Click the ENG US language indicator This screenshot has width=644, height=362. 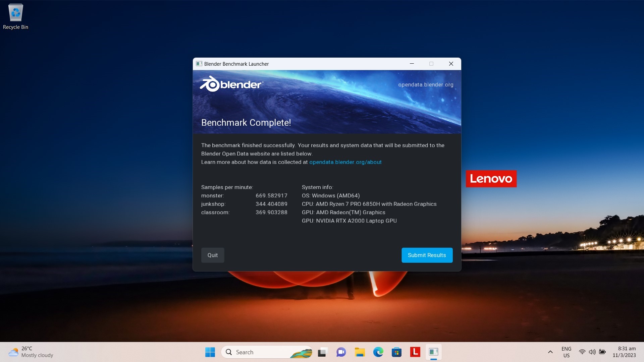click(567, 352)
